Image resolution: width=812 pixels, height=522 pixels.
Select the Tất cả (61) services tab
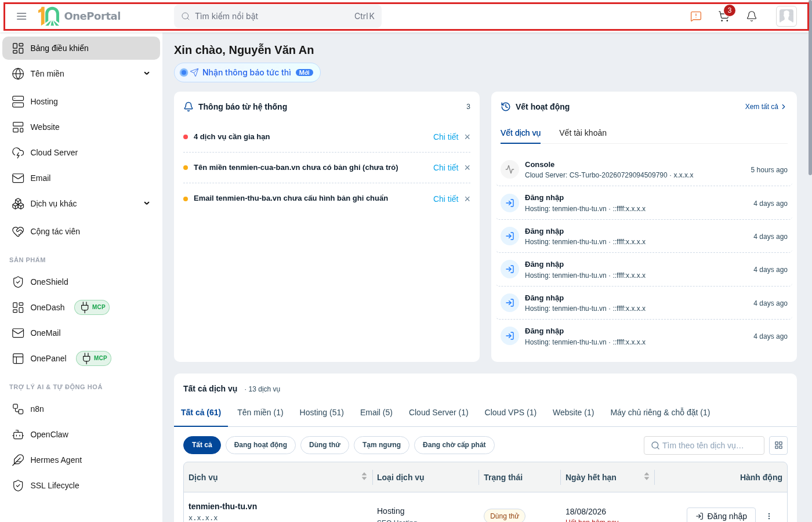[x=201, y=412]
